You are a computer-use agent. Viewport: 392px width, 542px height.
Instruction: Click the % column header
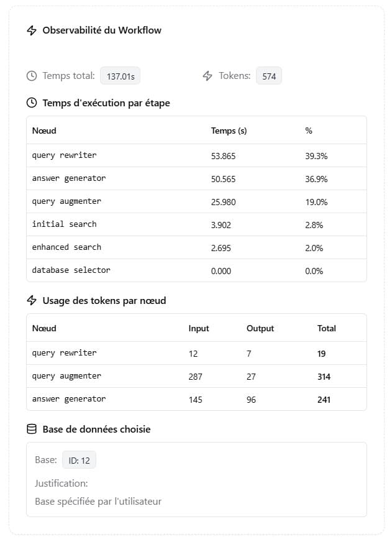pyautogui.click(x=311, y=131)
